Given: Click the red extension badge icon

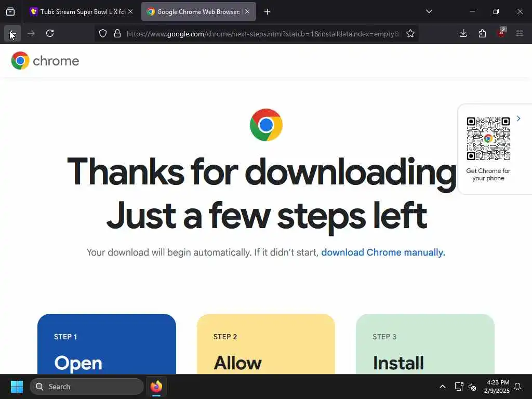Looking at the screenshot, I should (x=501, y=33).
